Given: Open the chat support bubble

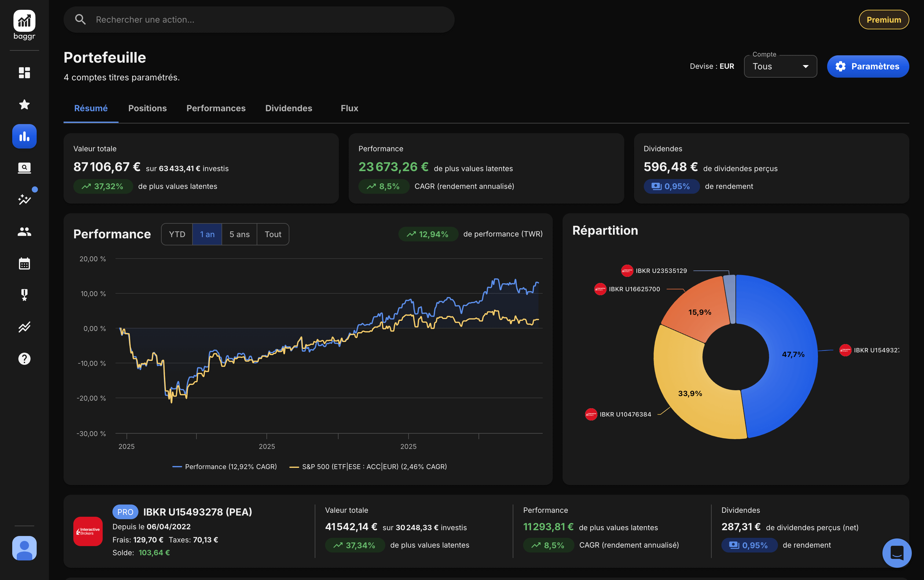Looking at the screenshot, I should point(897,553).
